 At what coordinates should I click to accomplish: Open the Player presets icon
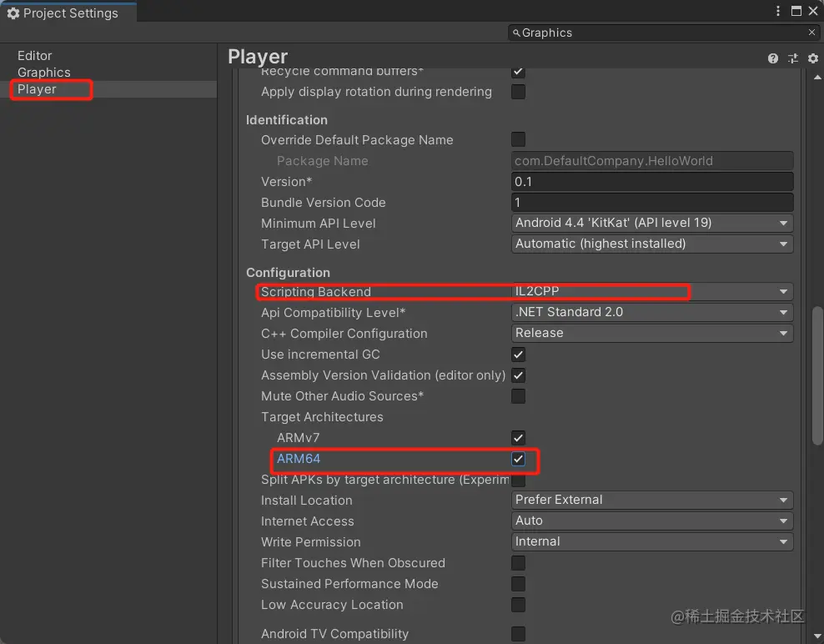(793, 58)
